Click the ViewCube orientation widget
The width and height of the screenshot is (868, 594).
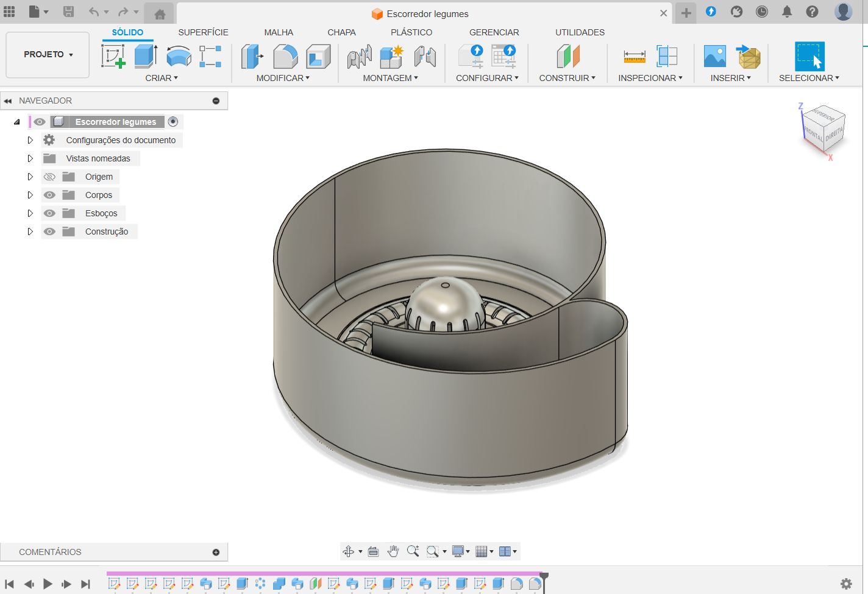(x=823, y=129)
